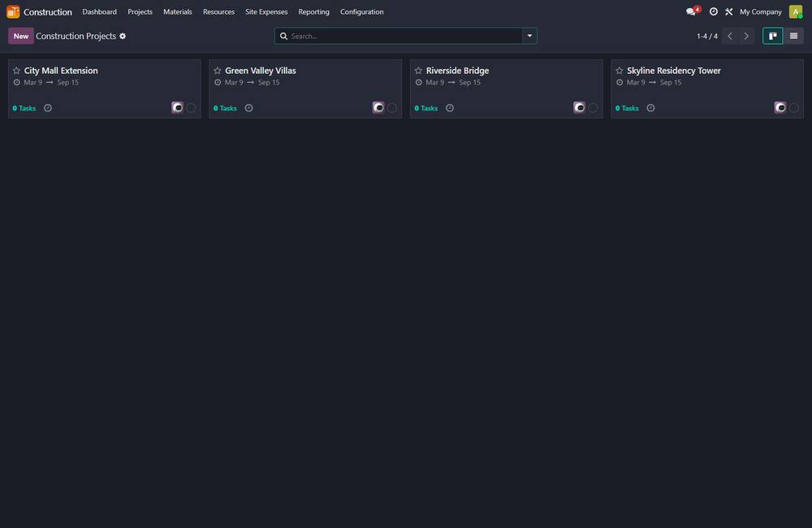Screen dimensions: 812x528
Task: Click the 1-4 / 4 pager counter
Action: pos(707,36)
